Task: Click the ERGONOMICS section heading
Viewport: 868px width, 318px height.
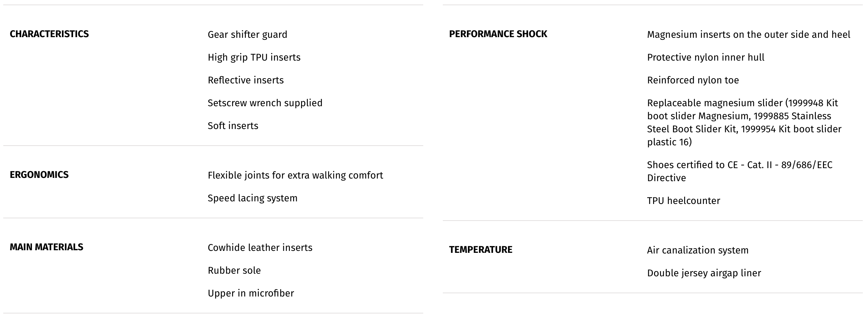Action: click(39, 175)
